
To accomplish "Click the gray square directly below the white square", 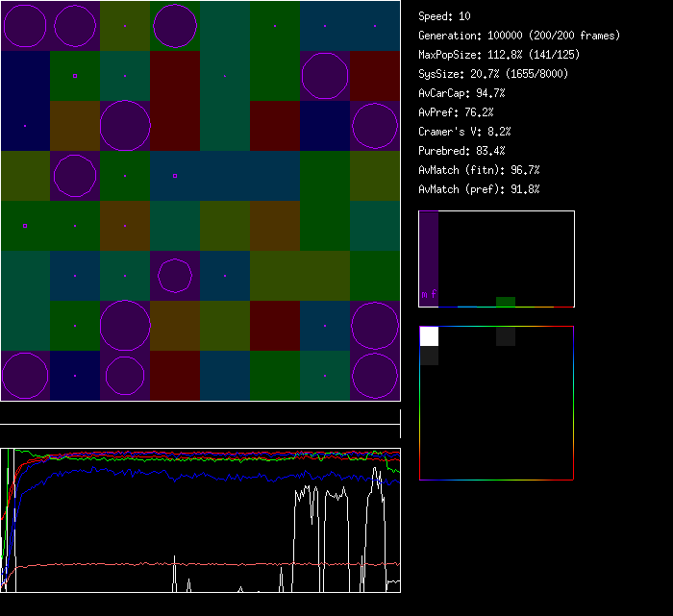I will pos(429,356).
